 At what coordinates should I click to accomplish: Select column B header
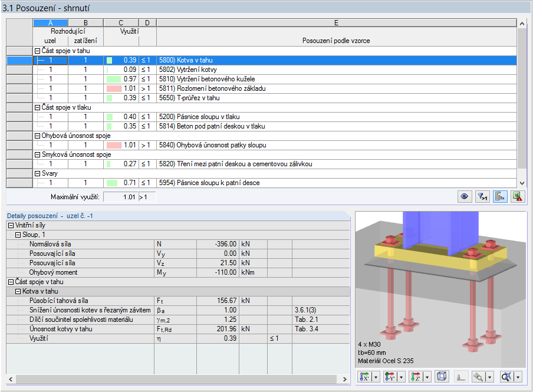tap(85, 23)
